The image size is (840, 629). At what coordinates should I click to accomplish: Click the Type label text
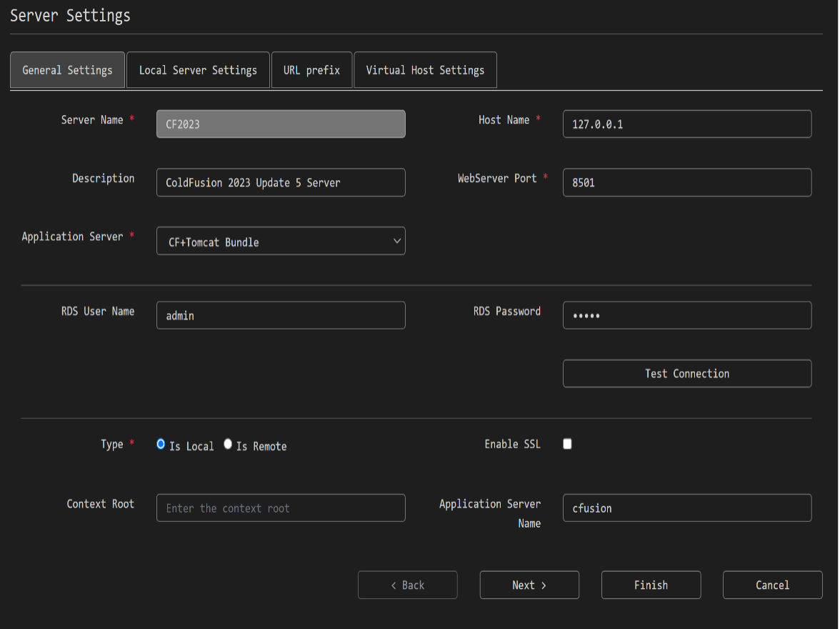coord(112,445)
